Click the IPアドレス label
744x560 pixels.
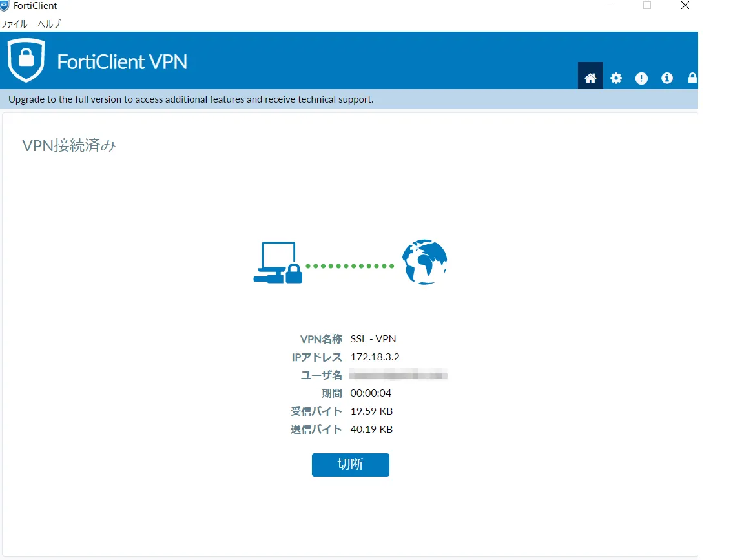click(x=317, y=357)
